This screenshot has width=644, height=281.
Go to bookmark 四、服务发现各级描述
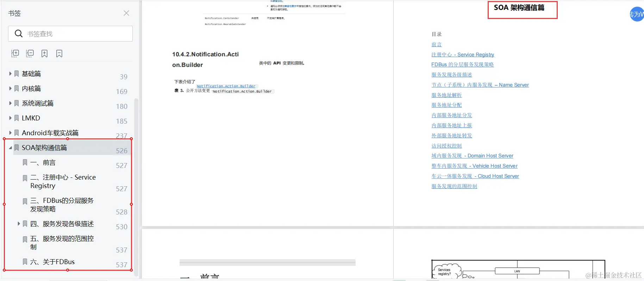tap(62, 224)
